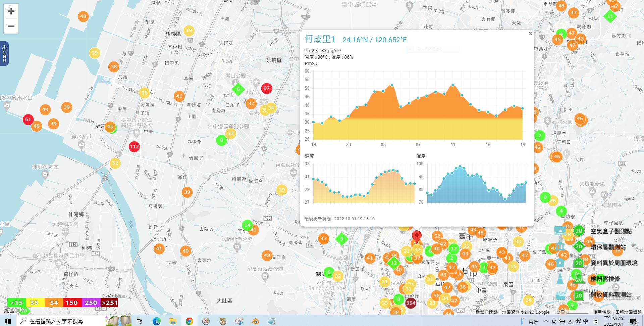
Task: Select the green diamond marker showing 11
Action: point(610,16)
